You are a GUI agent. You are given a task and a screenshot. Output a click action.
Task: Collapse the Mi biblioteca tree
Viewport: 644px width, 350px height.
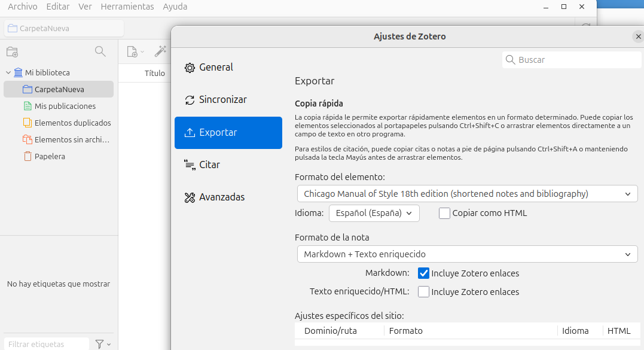[8, 72]
